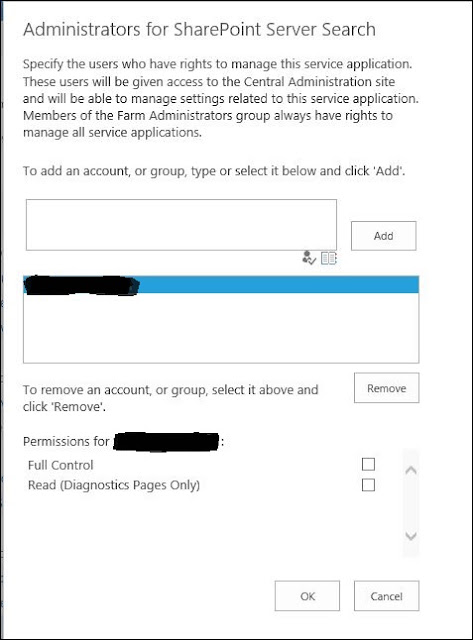The height and width of the screenshot is (640, 473).
Task: Confirm the dialog with OK
Action: [307, 596]
